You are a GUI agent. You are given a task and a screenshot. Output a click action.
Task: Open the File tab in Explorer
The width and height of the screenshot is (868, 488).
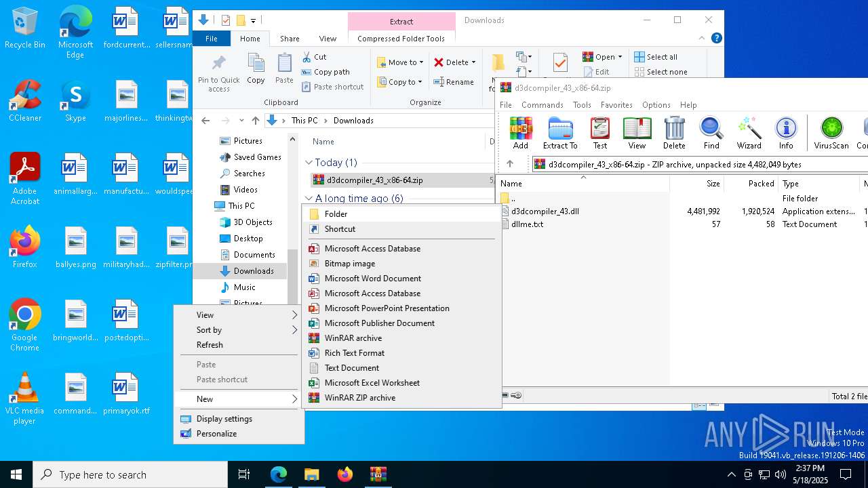pos(212,39)
